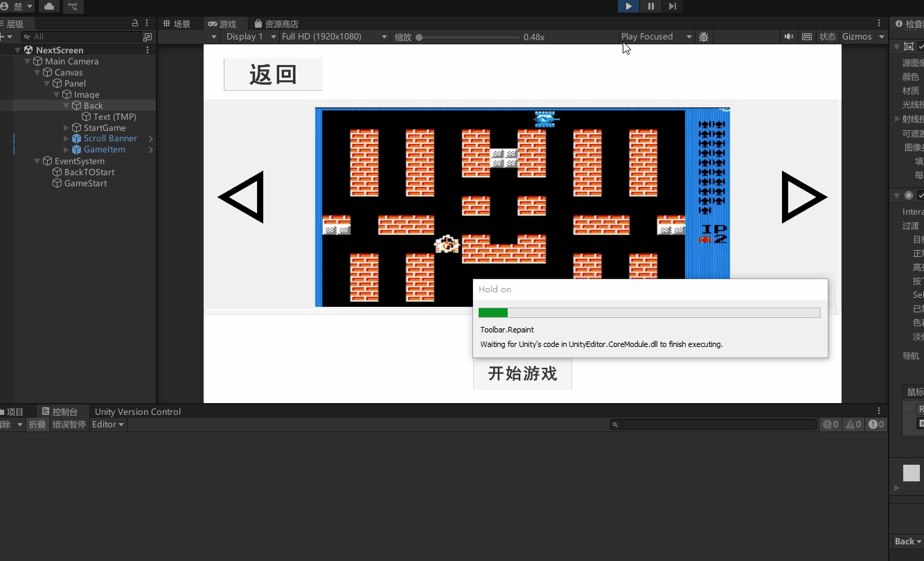924x561 pixels.
Task: Open the Display 1 dropdown
Action: (x=251, y=37)
